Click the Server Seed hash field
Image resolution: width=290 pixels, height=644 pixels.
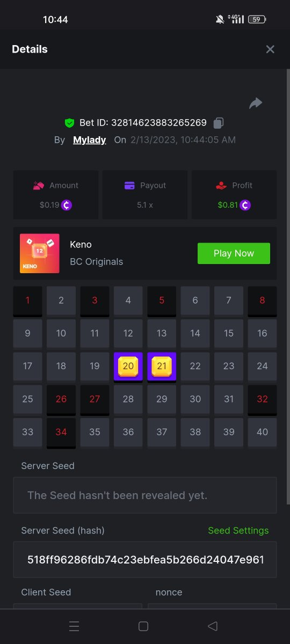[145, 560]
